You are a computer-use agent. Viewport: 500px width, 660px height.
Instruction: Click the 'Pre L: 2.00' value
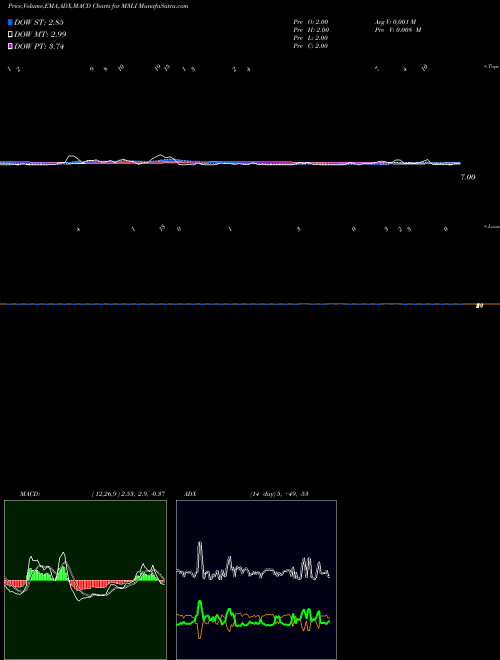311,38
